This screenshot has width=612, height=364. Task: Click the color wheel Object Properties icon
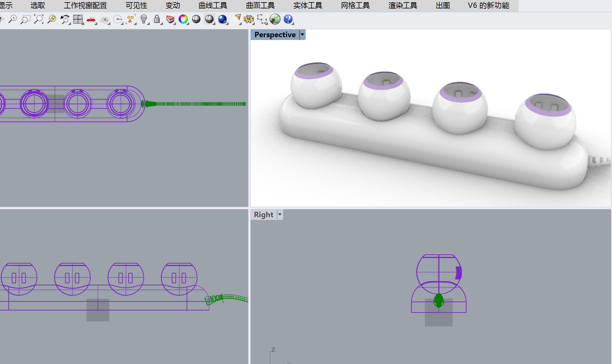point(183,19)
